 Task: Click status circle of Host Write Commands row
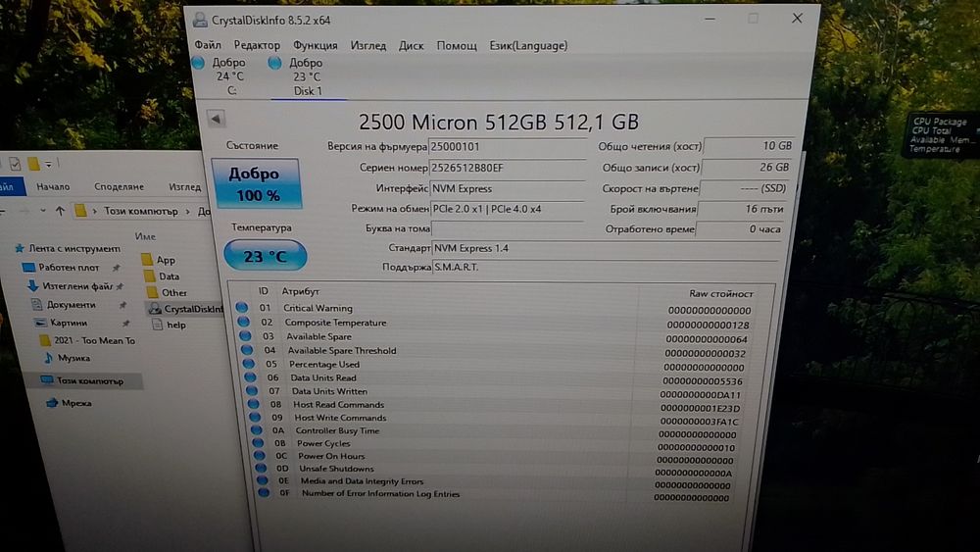(255, 417)
